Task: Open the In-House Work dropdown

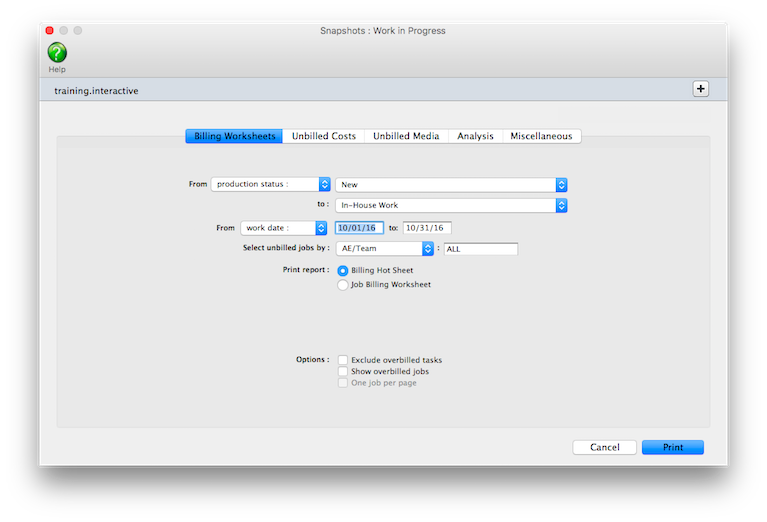Action: [x=451, y=205]
